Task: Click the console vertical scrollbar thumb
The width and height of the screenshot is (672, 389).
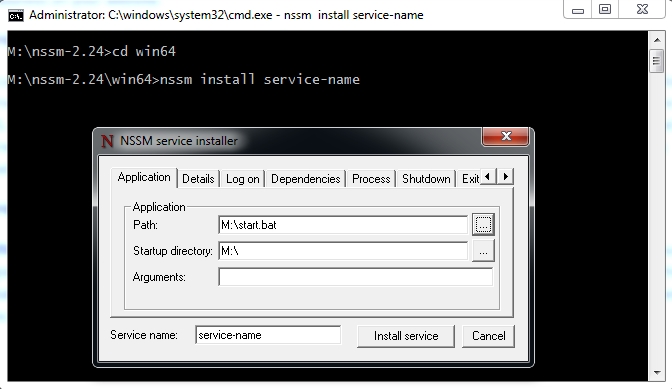Action: [657, 61]
